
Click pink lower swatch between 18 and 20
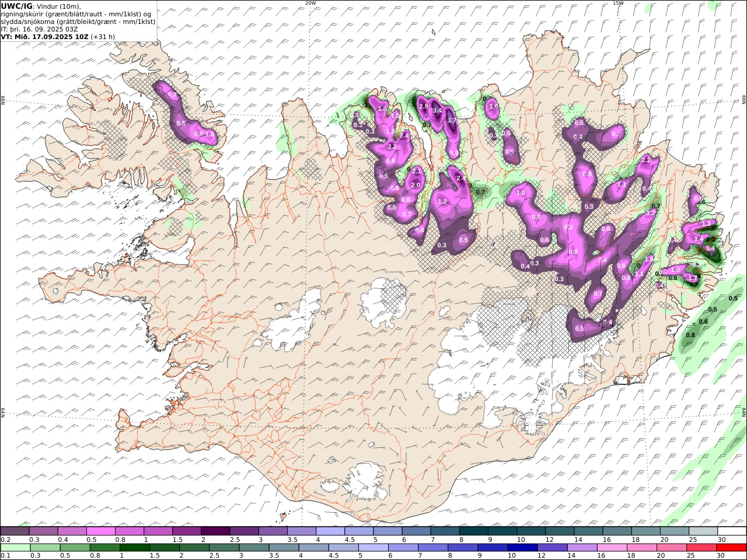click(641, 547)
